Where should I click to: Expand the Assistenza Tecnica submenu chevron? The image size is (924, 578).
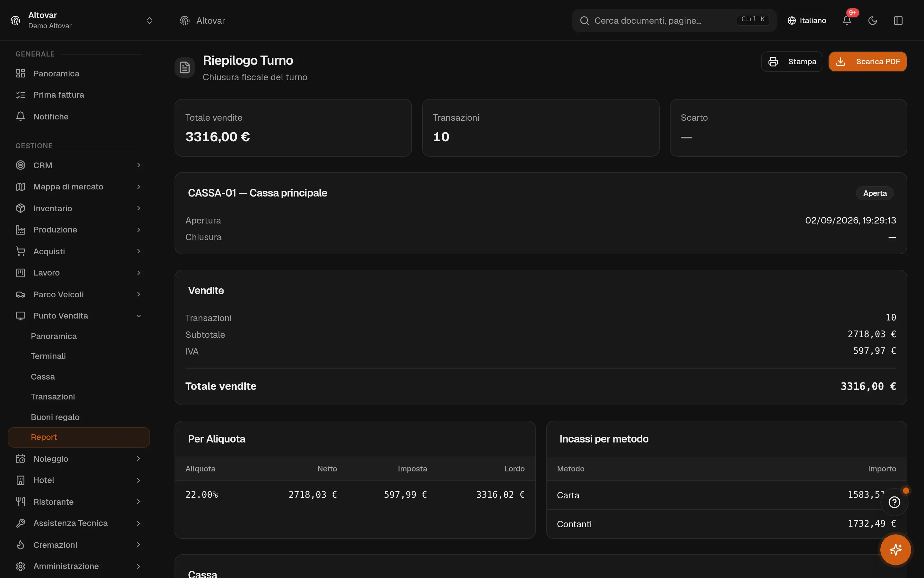pyautogui.click(x=139, y=523)
